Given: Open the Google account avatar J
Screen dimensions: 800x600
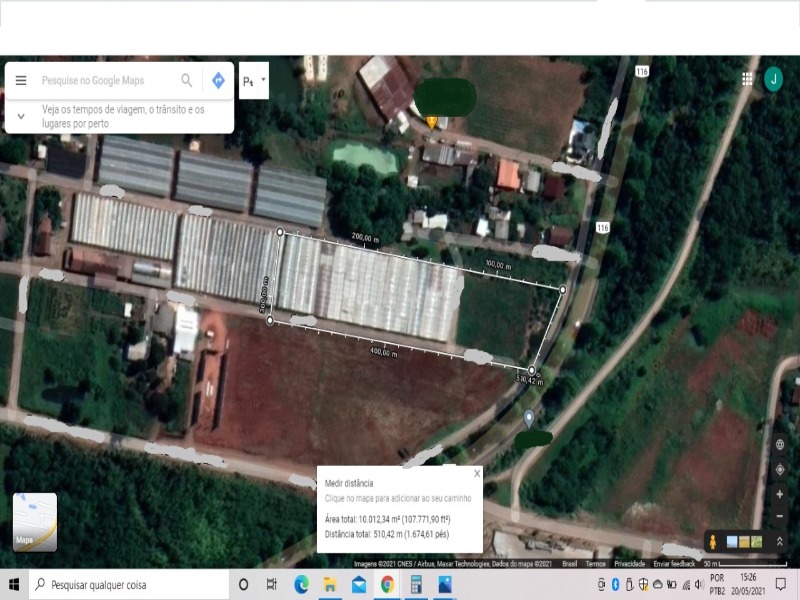Looking at the screenshot, I should (x=773, y=79).
